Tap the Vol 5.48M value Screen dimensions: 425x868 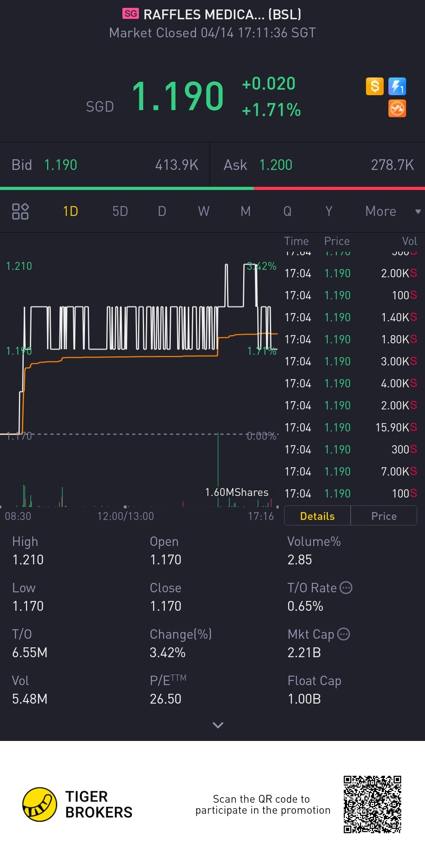(x=30, y=699)
